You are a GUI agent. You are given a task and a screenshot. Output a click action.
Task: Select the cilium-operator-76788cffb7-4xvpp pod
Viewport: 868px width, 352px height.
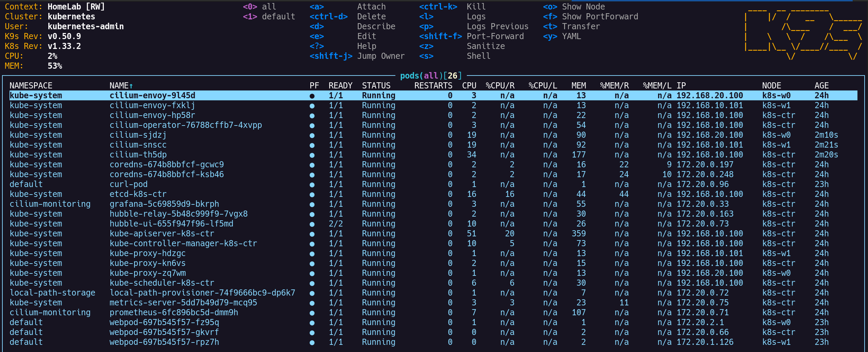(433, 125)
